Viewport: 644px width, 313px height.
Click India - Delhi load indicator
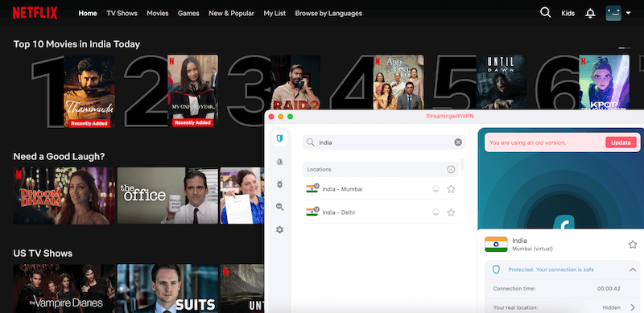click(x=436, y=212)
